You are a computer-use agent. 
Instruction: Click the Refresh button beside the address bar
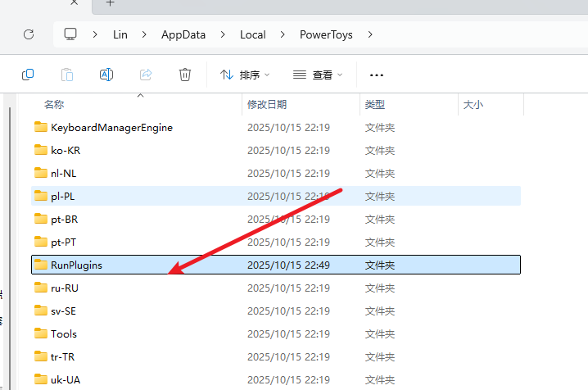pos(29,34)
